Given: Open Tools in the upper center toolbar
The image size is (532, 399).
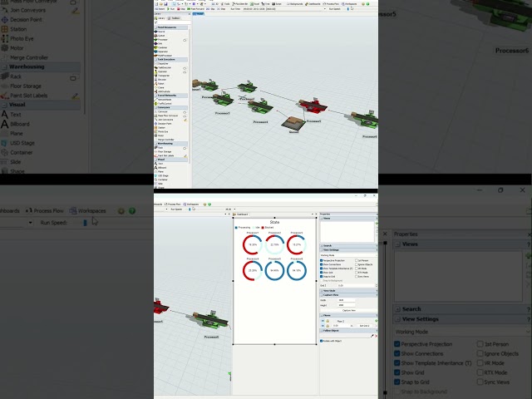Looking at the screenshot, I should click(x=225, y=4).
